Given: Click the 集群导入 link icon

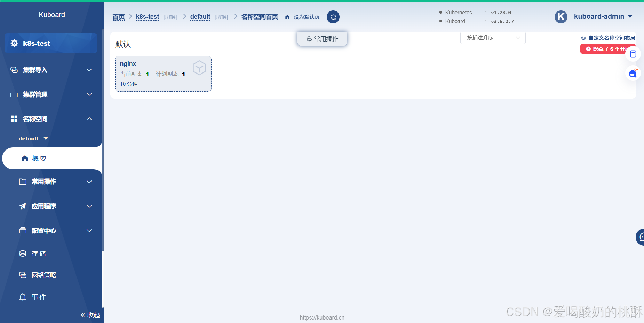Looking at the screenshot, I should 14,70.
